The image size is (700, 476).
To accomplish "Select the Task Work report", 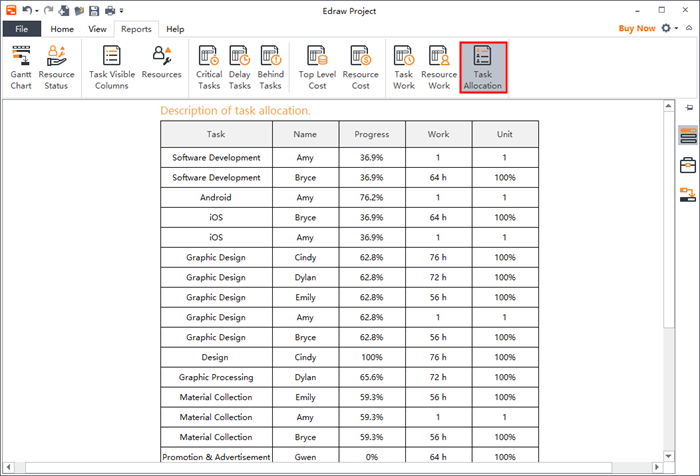I will [403, 67].
